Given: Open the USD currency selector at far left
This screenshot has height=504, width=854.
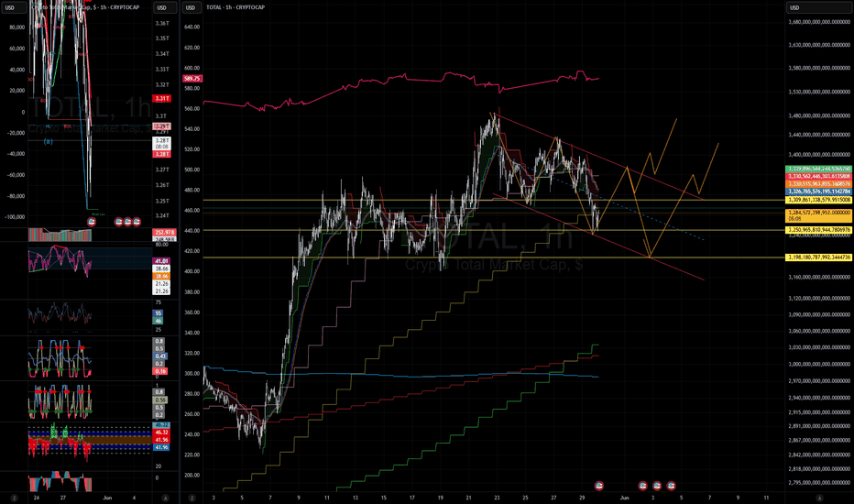Looking at the screenshot, I should point(13,7).
